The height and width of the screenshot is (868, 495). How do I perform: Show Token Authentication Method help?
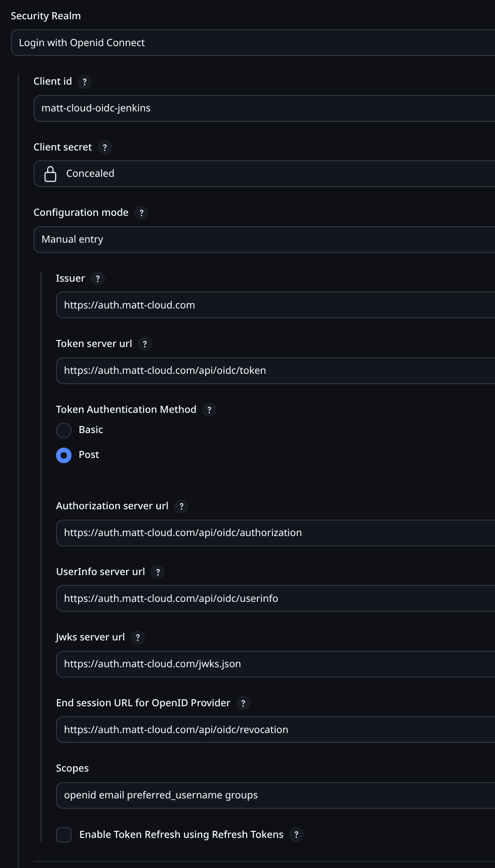209,410
